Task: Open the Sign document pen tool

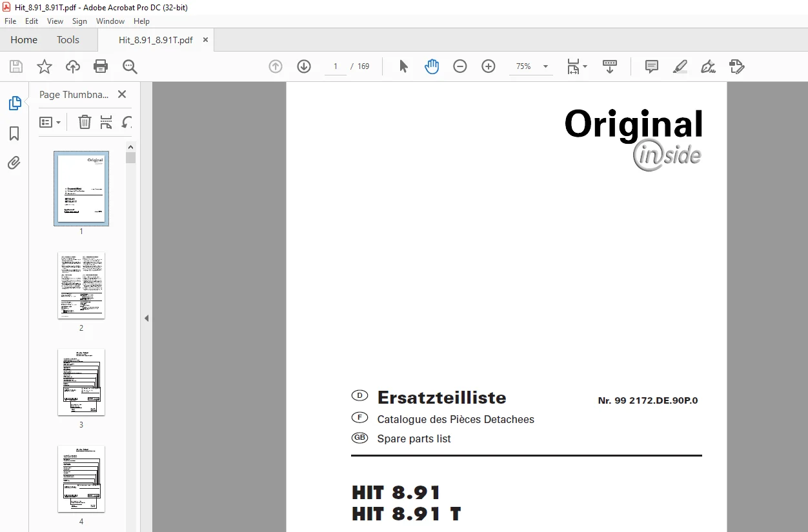Action: (709, 66)
